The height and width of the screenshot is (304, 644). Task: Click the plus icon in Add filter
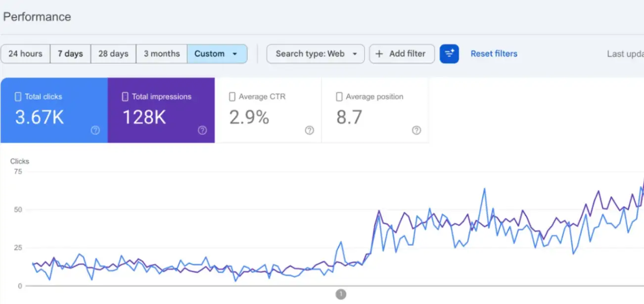[379, 54]
